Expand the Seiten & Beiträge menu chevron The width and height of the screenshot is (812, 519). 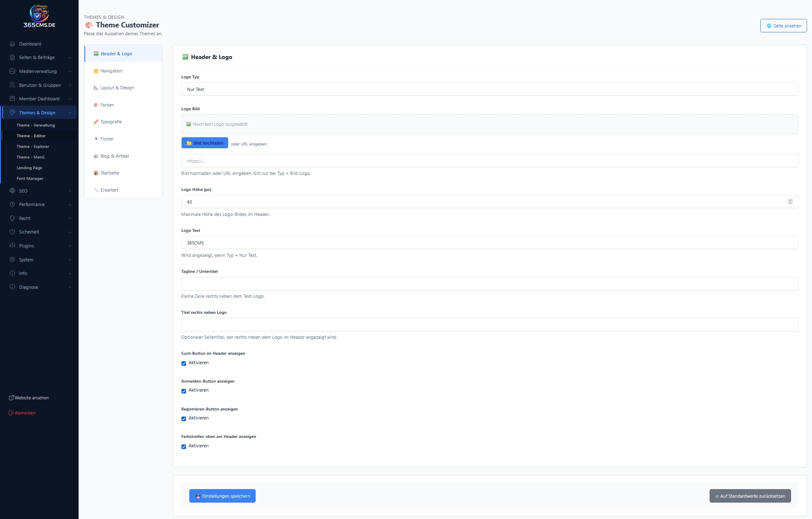point(70,58)
